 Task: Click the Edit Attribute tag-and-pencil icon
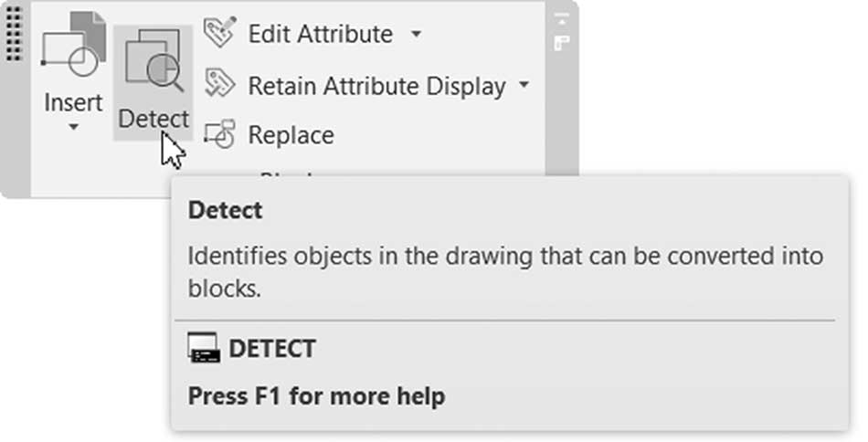coord(220,33)
